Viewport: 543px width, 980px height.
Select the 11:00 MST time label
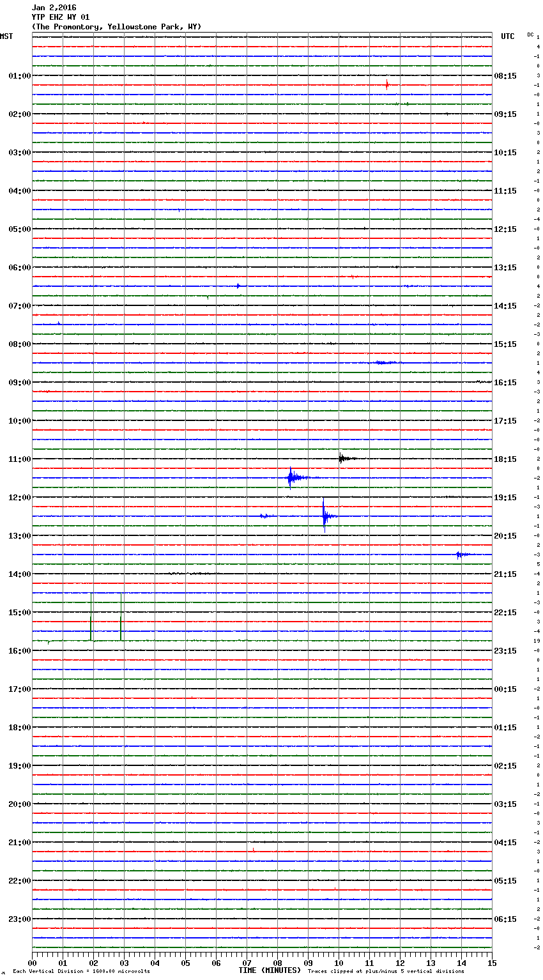19,459
